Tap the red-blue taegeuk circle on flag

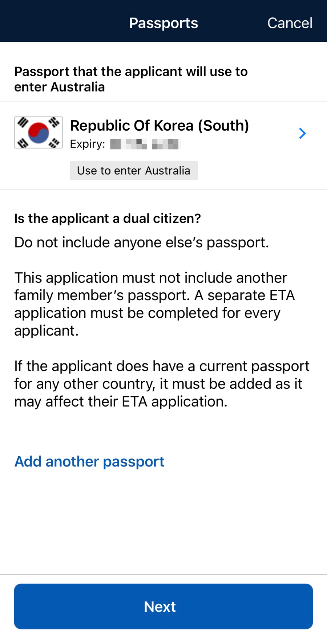39,133
